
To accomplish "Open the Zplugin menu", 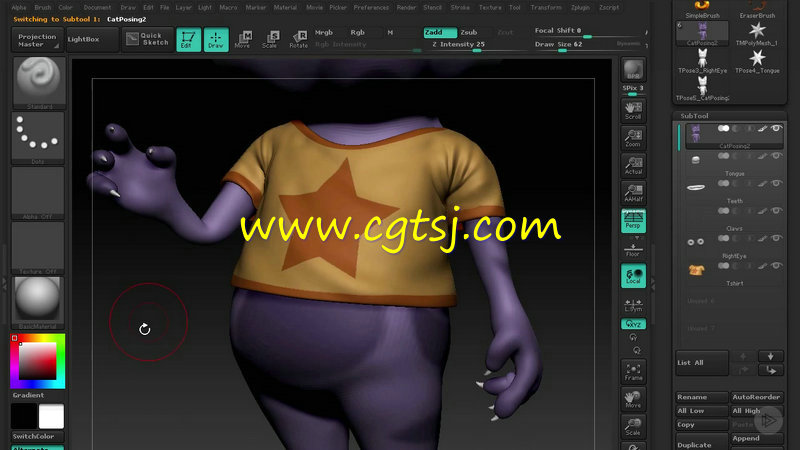I will click(x=580, y=7).
